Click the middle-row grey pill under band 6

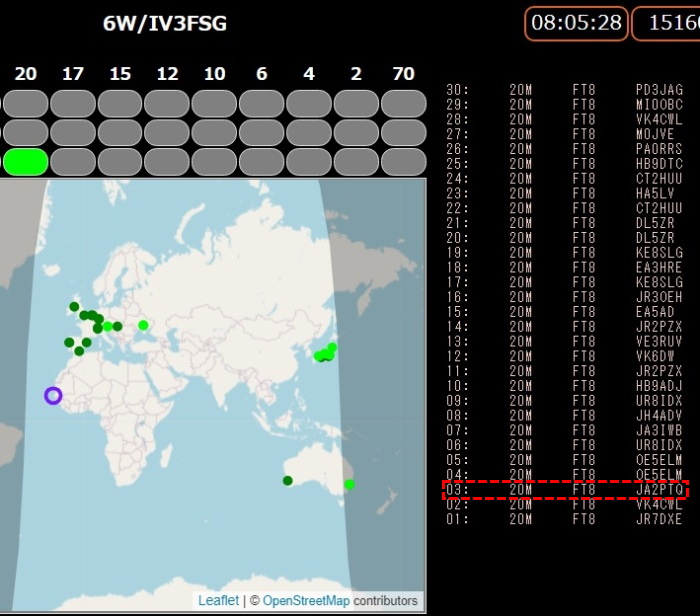pyautogui.click(x=262, y=133)
